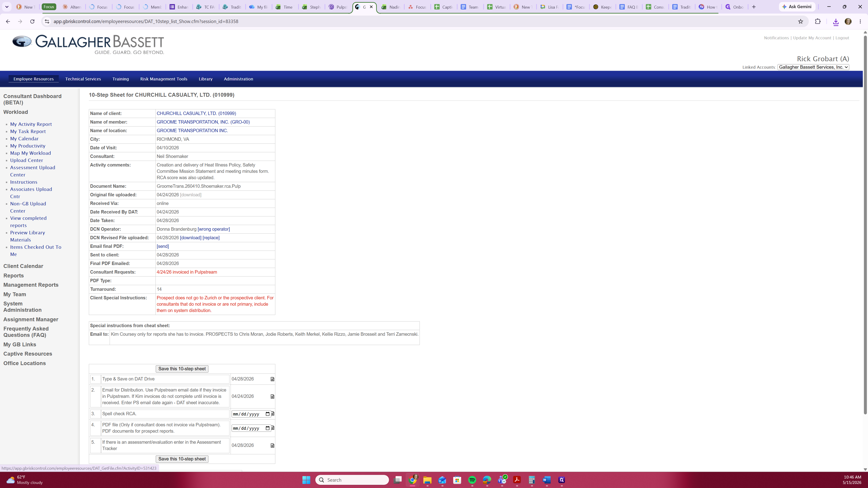868x488 pixels.
Task: Click the Spell check RCA date field
Action: [x=251, y=414]
